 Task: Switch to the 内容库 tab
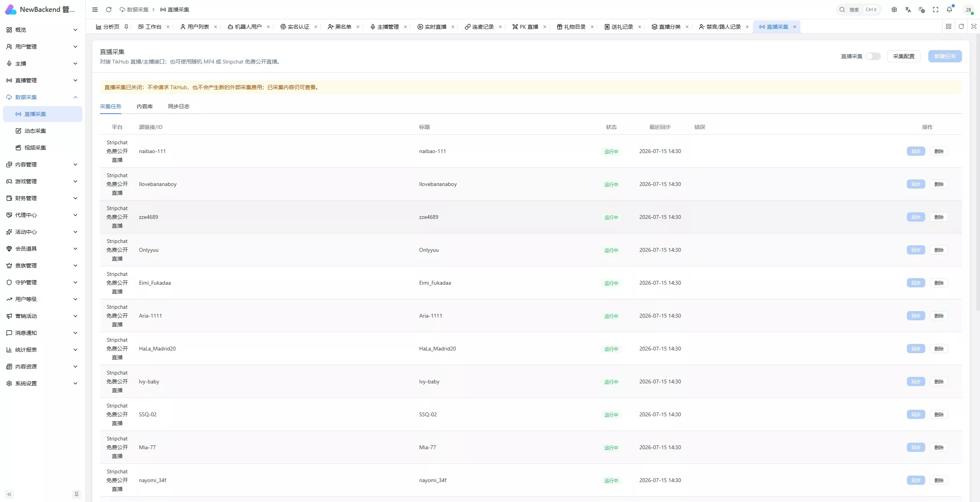(145, 106)
